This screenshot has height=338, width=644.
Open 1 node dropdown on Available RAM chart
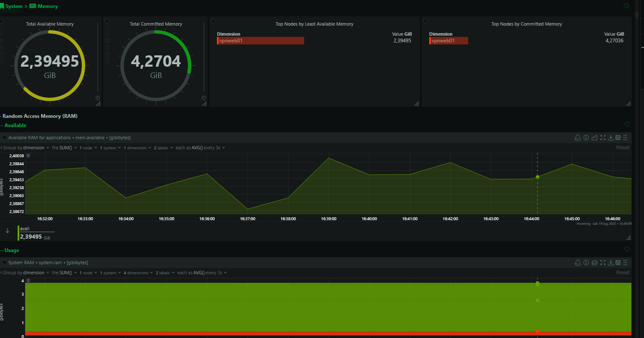click(x=88, y=148)
